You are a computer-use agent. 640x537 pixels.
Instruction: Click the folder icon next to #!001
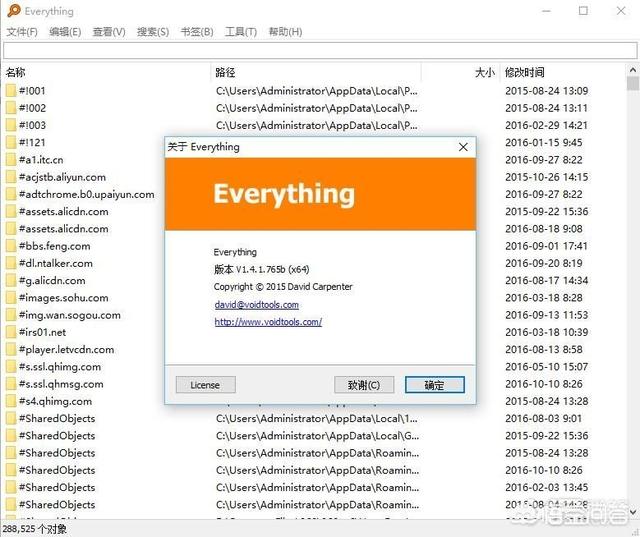pyautogui.click(x=11, y=91)
